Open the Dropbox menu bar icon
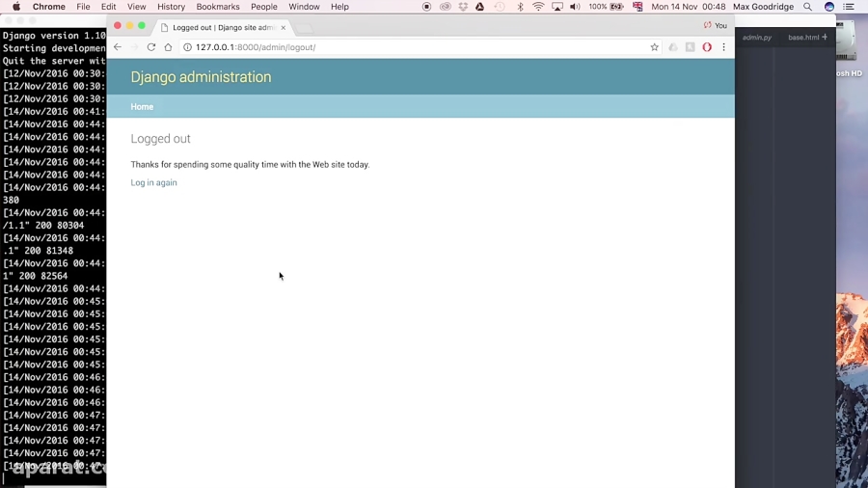The height and width of the screenshot is (488, 868). pyautogui.click(x=463, y=7)
